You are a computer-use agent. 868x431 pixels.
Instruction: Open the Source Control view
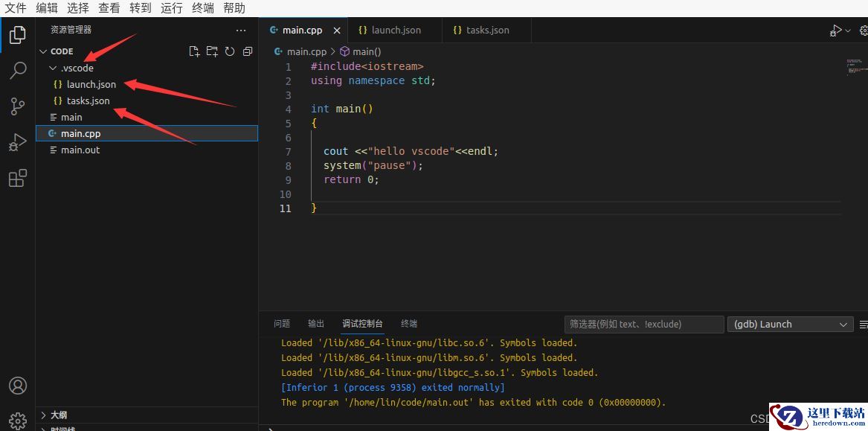click(18, 106)
